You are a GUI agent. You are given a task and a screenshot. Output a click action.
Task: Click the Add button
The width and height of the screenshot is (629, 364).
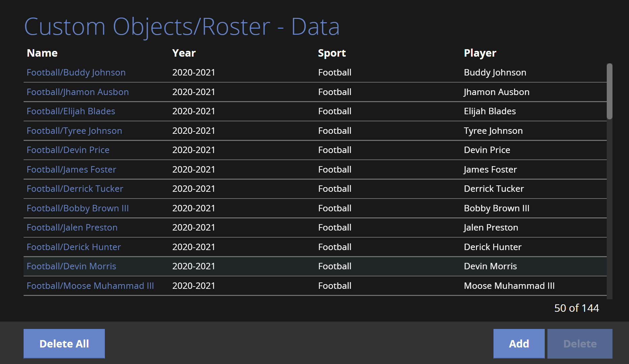point(518,343)
